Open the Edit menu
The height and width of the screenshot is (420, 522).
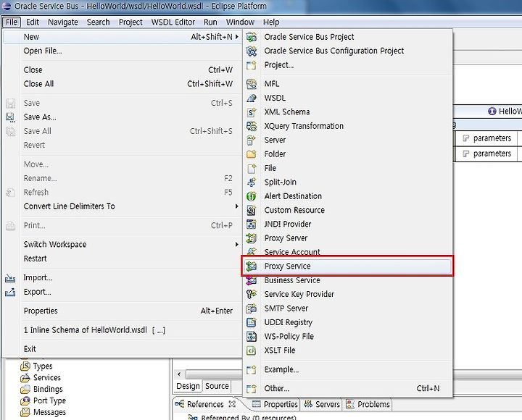tap(33, 22)
